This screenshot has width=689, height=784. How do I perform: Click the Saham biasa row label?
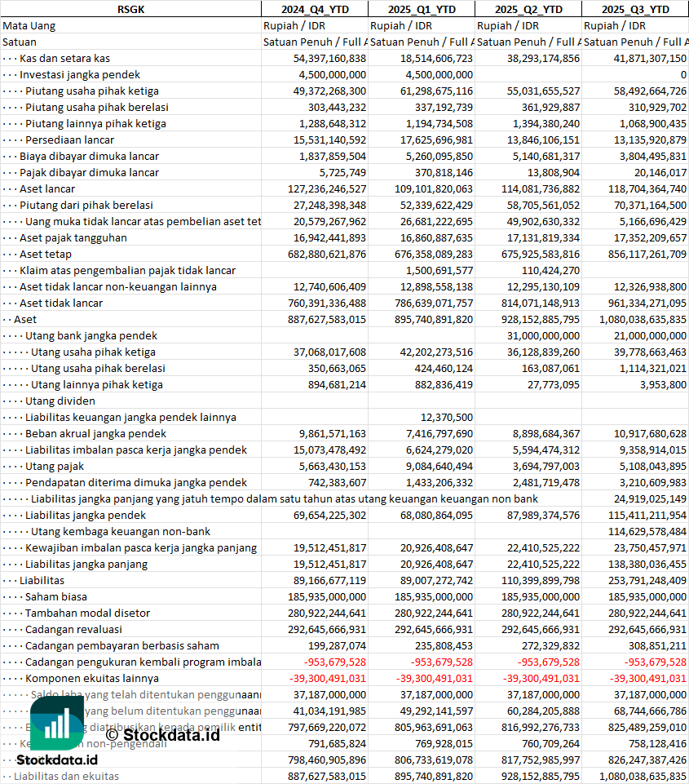tap(56, 596)
